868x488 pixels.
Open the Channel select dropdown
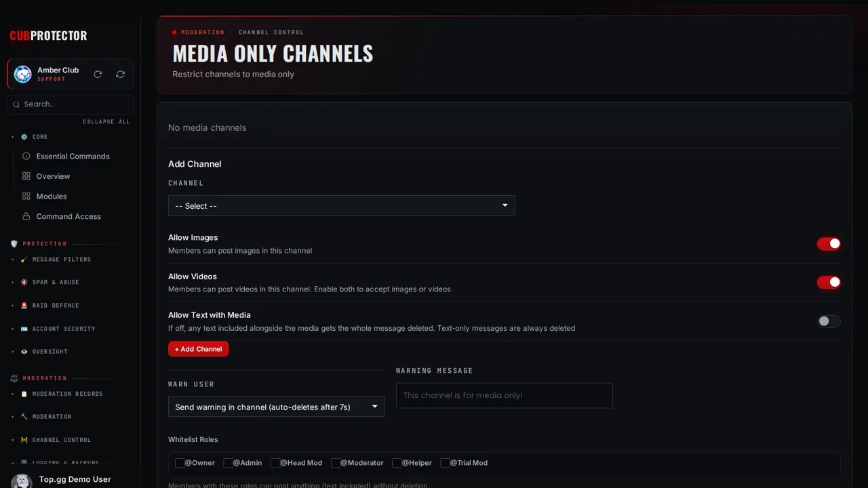coord(342,205)
